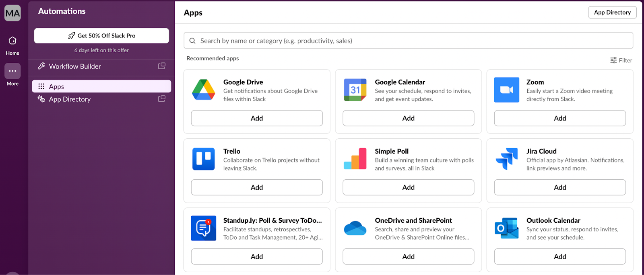Click the rocket icon on Slack Pro offer
The height and width of the screenshot is (275, 644).
click(72, 35)
